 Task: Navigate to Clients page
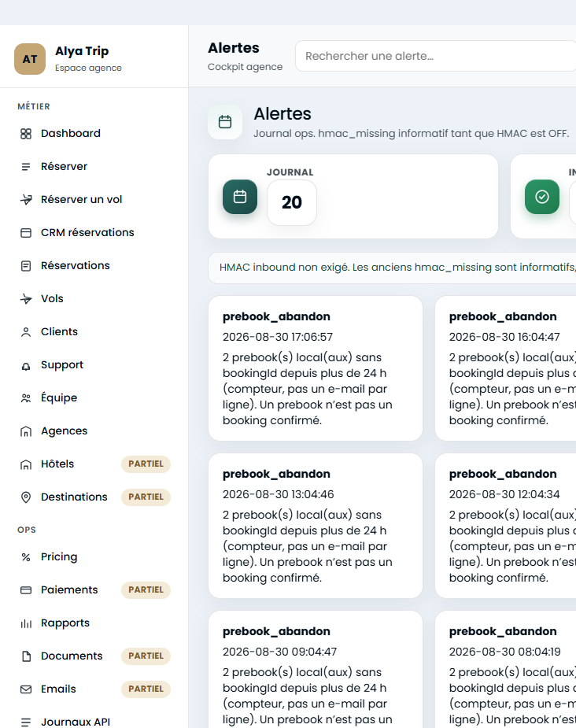pyautogui.click(x=94, y=332)
